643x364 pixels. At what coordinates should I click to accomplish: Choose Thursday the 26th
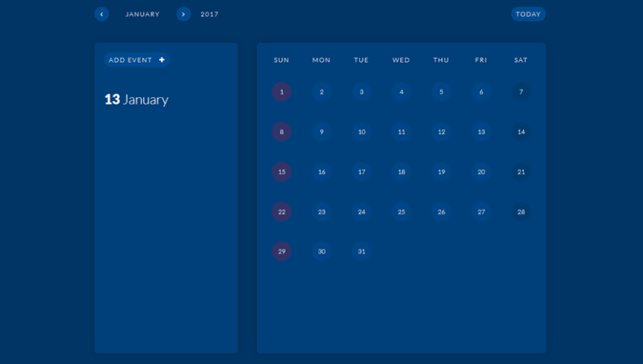click(x=441, y=212)
